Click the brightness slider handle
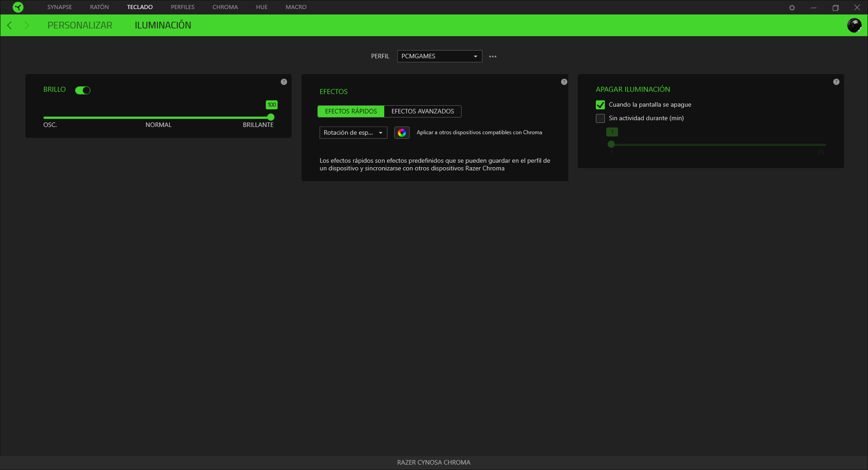The width and height of the screenshot is (868, 470). tap(271, 117)
